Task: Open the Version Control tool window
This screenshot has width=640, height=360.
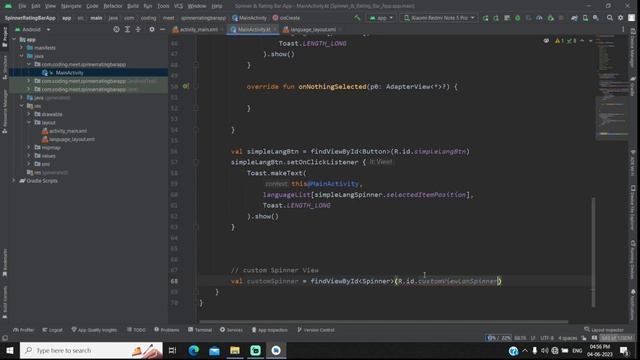Action: point(316,330)
